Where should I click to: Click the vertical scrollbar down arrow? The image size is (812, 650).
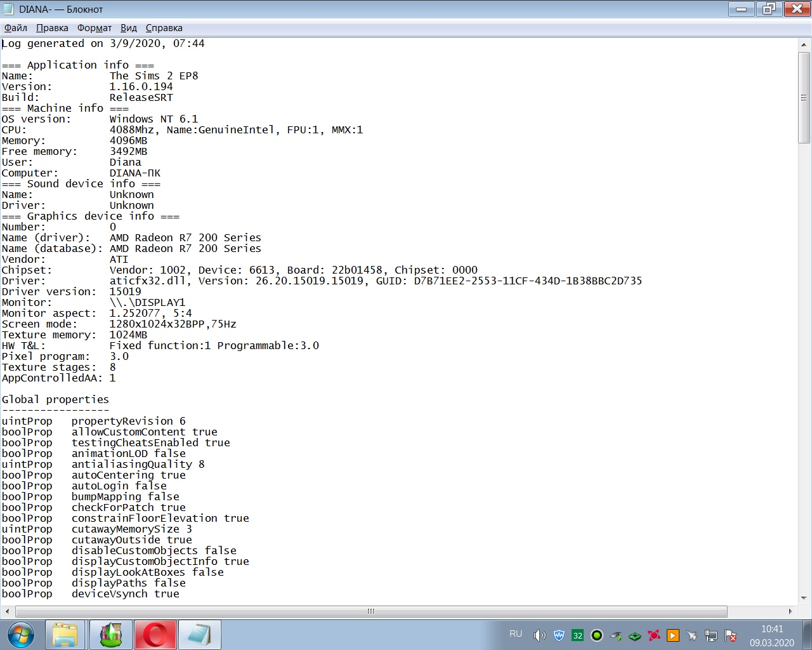(804, 598)
